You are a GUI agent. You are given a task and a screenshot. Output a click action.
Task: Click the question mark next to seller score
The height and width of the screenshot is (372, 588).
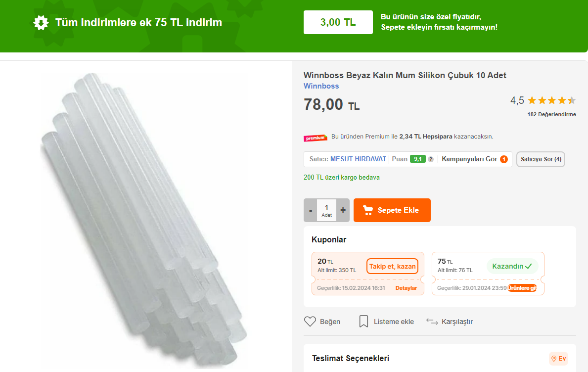coord(431,159)
